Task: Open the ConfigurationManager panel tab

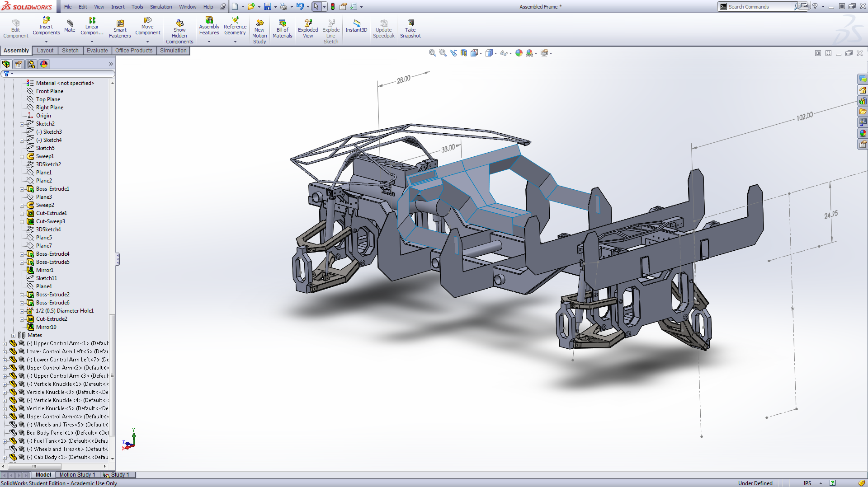Action: pyautogui.click(x=31, y=64)
